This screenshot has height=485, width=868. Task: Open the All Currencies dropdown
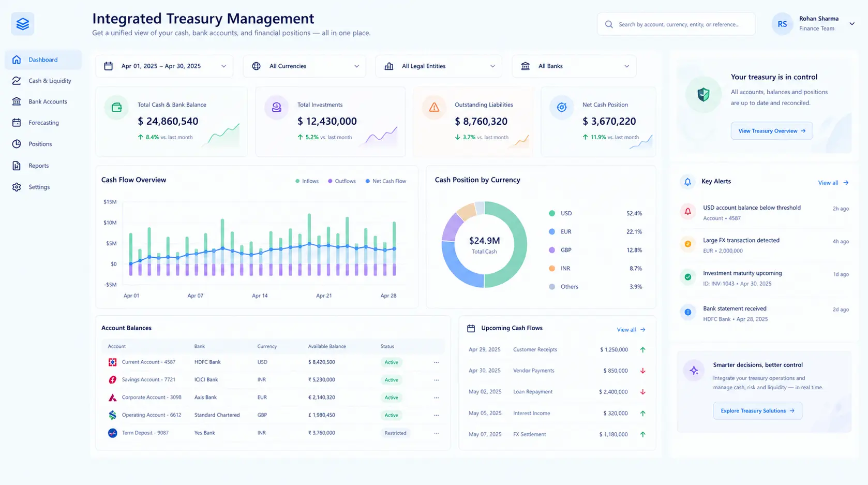[x=305, y=66]
